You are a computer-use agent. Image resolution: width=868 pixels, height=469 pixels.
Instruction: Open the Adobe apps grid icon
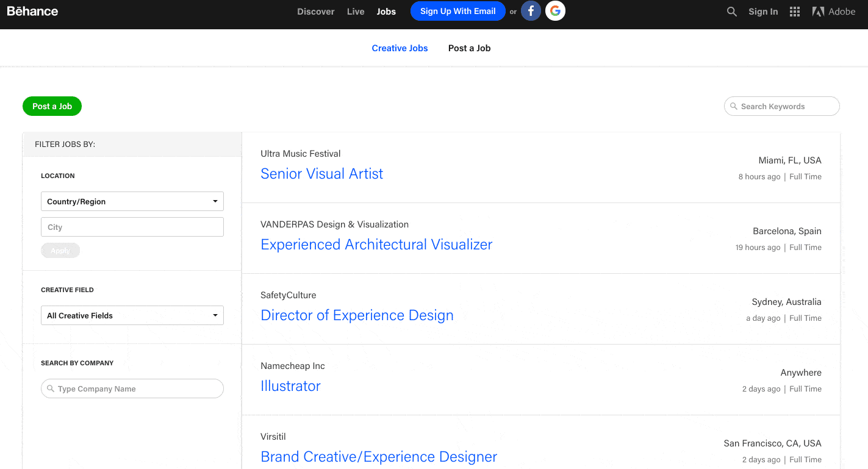click(x=794, y=12)
